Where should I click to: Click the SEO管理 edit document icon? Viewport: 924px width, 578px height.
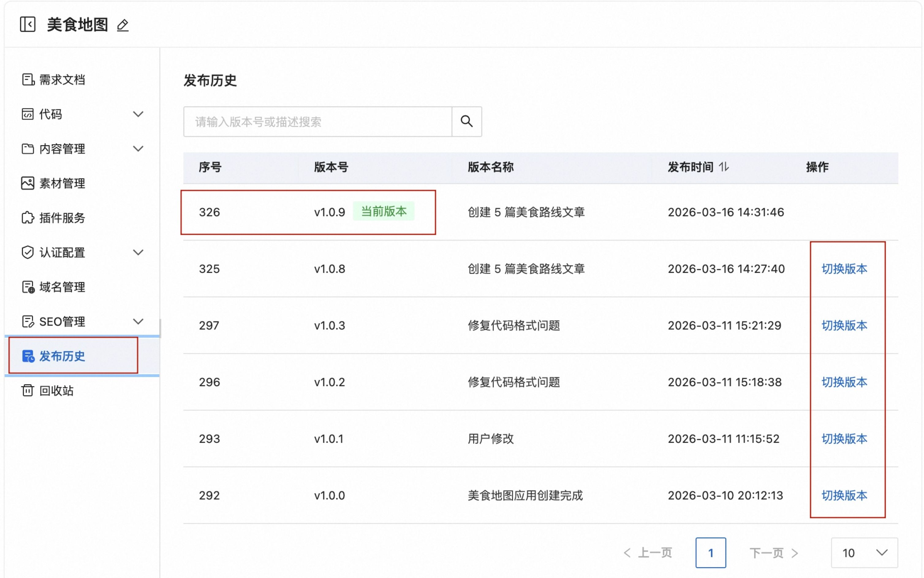pyautogui.click(x=28, y=321)
